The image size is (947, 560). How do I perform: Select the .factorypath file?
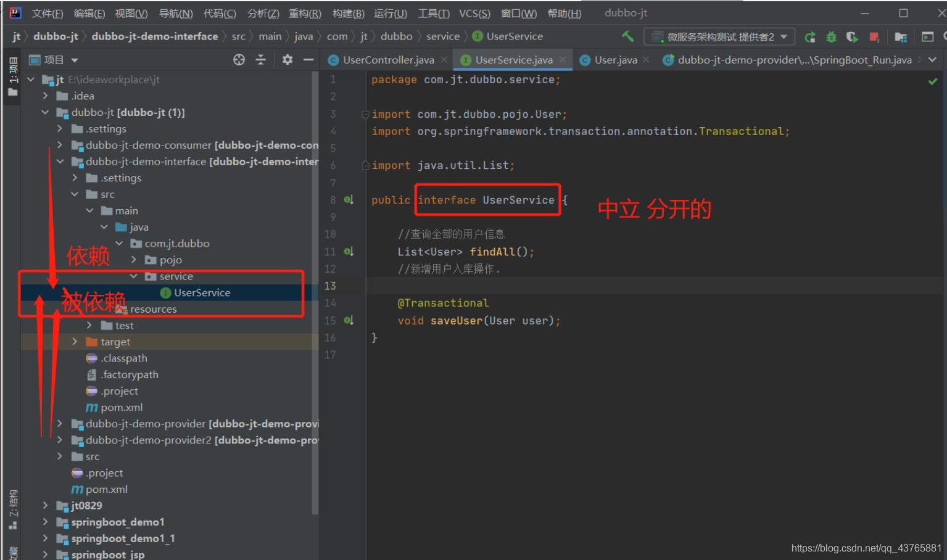(130, 374)
